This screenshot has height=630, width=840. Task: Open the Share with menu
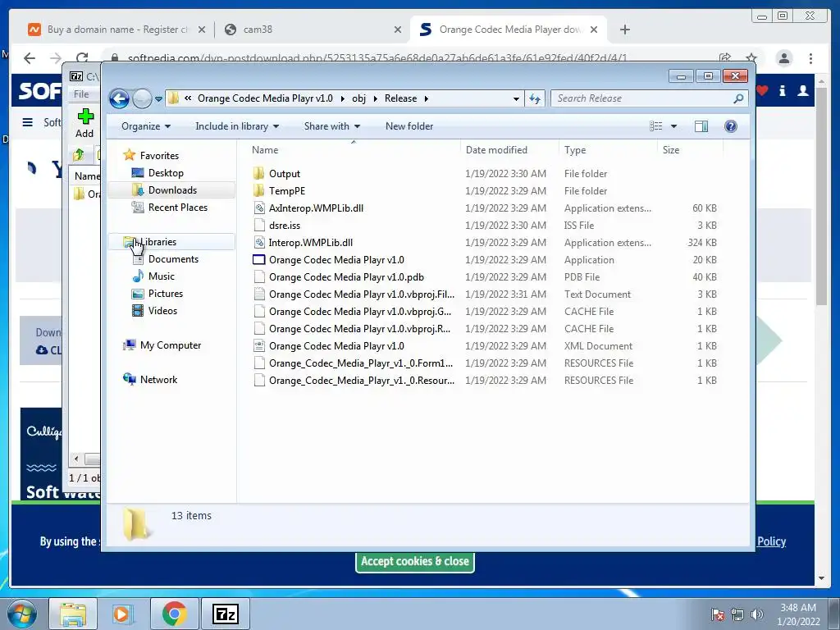[x=332, y=126]
